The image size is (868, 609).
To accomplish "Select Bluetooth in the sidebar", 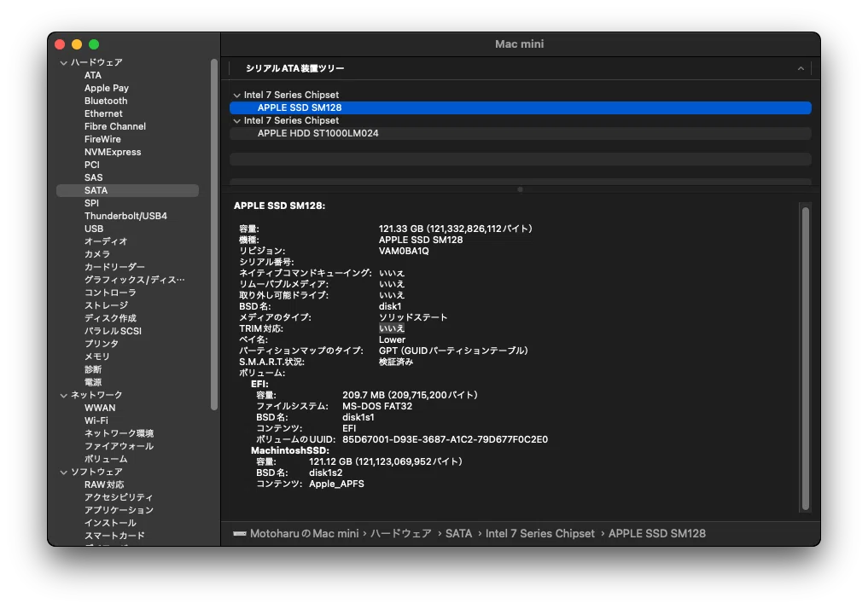I will click(x=106, y=101).
